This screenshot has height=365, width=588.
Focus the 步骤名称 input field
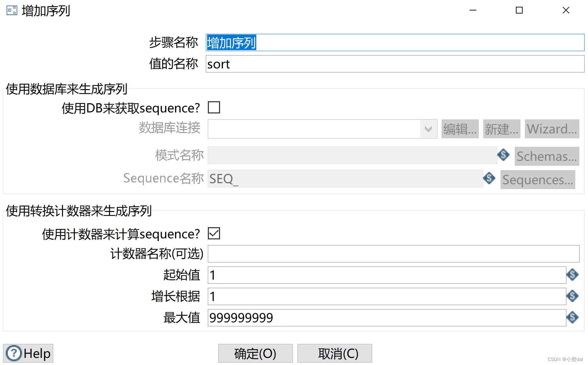[x=395, y=43]
